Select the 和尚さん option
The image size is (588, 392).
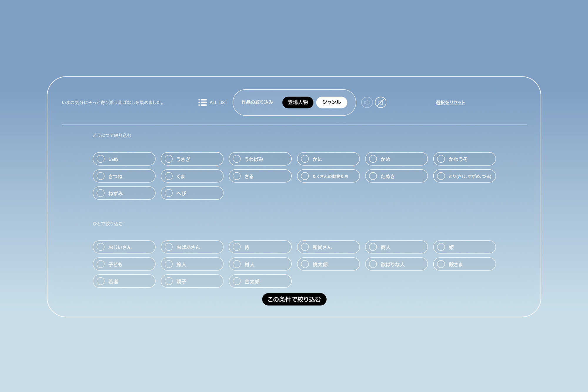click(x=328, y=247)
